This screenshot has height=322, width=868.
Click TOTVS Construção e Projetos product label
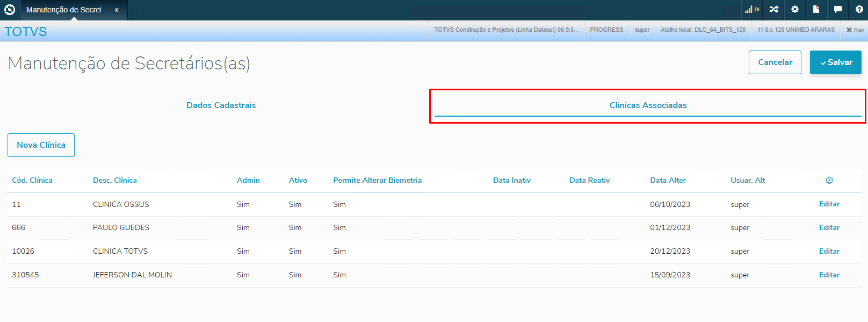point(506,30)
